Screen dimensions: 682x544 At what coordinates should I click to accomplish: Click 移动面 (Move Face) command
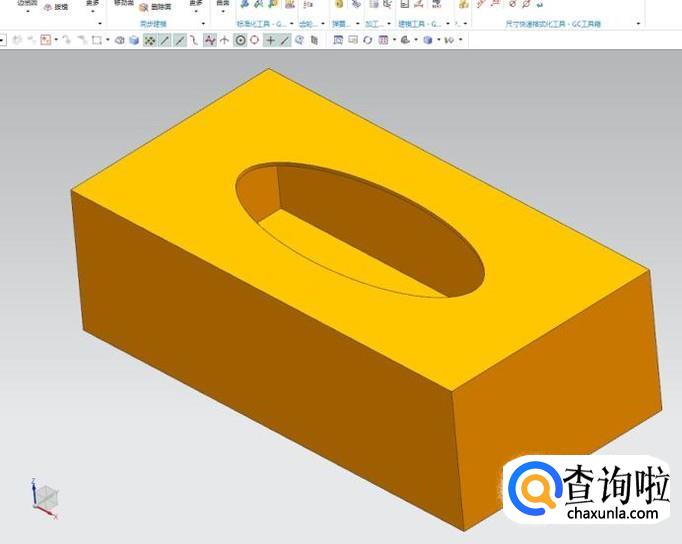tap(124, 3)
